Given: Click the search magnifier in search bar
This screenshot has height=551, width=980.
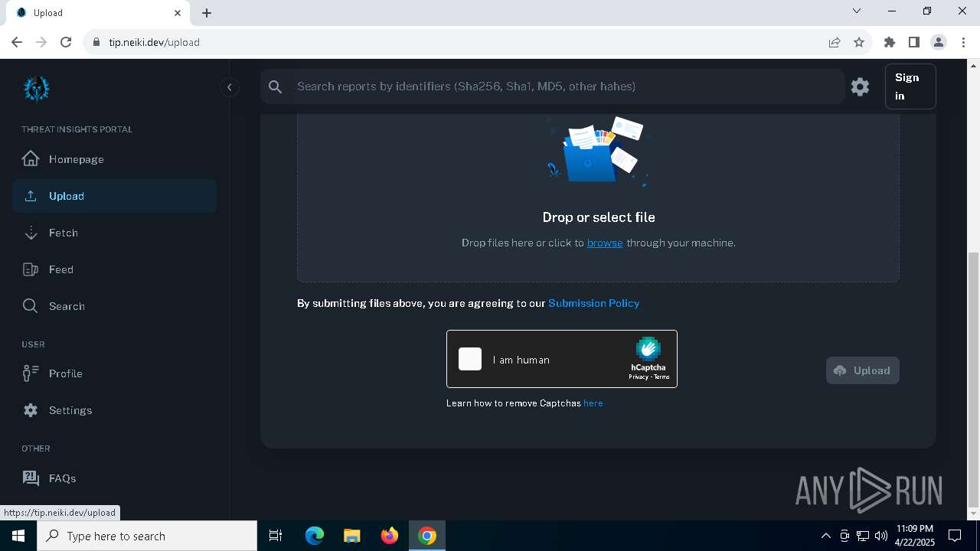Looking at the screenshot, I should [276, 86].
